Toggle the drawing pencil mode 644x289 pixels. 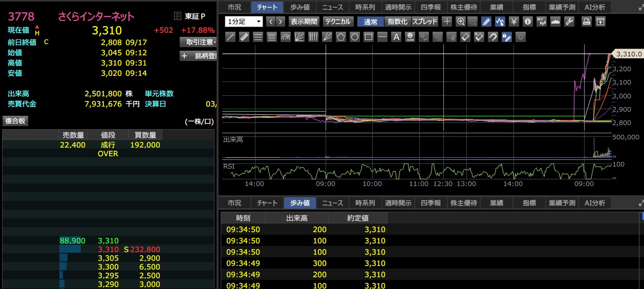coord(487,22)
